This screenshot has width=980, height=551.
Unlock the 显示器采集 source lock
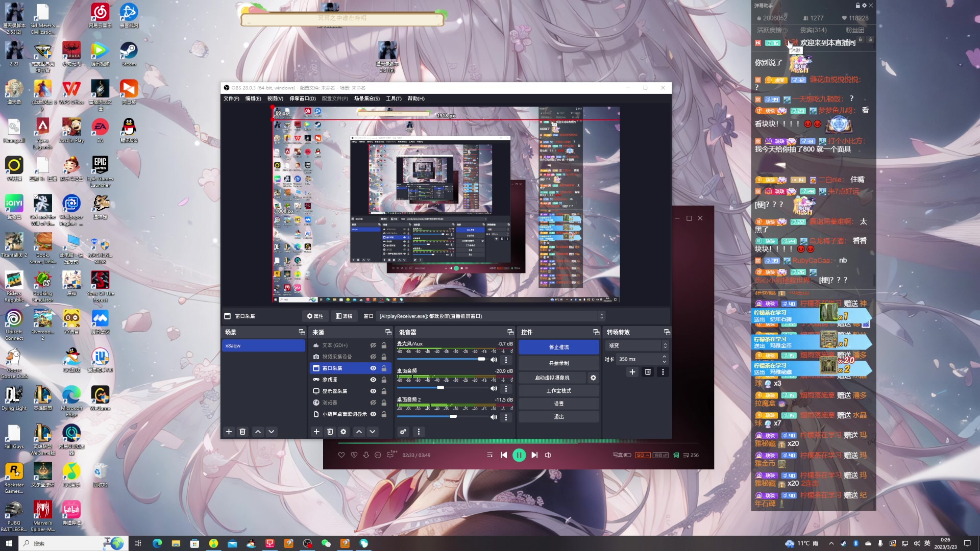click(384, 391)
